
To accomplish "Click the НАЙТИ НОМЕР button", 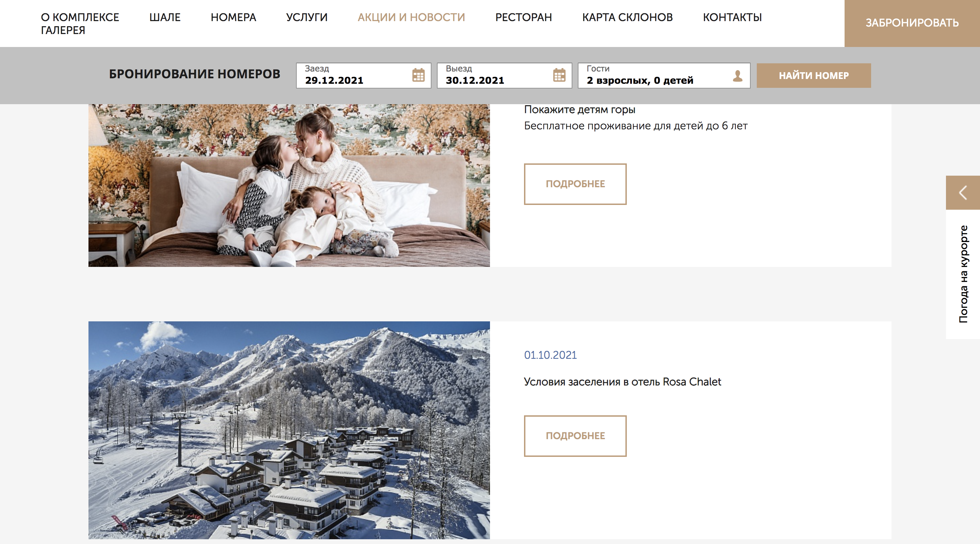I will tap(813, 75).
